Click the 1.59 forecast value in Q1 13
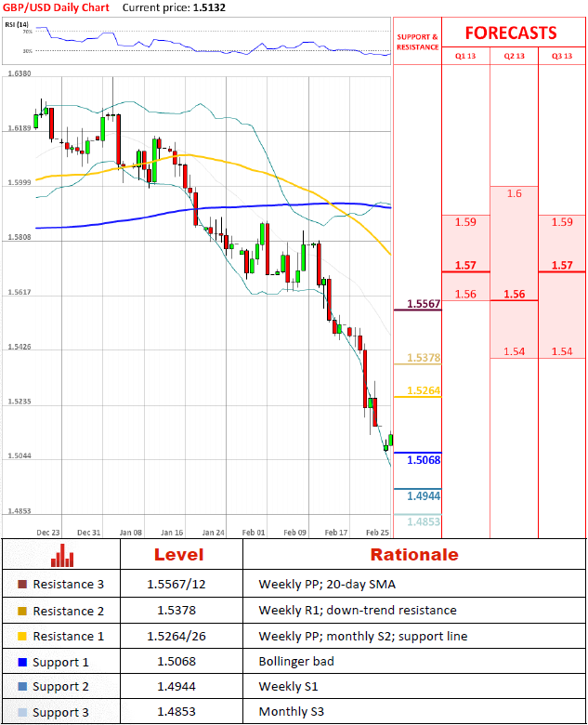Image resolution: width=588 pixels, height=725 pixels. coord(465,222)
